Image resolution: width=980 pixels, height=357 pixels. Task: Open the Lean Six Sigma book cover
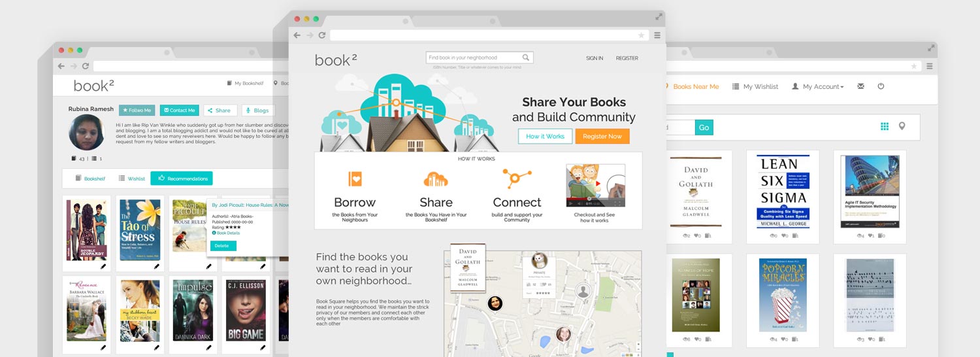(x=783, y=191)
